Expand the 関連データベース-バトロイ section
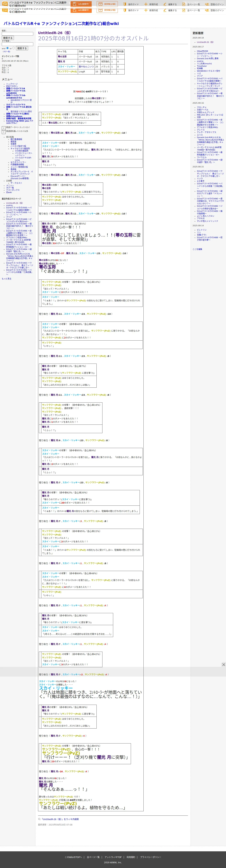 (x=4, y=128)
